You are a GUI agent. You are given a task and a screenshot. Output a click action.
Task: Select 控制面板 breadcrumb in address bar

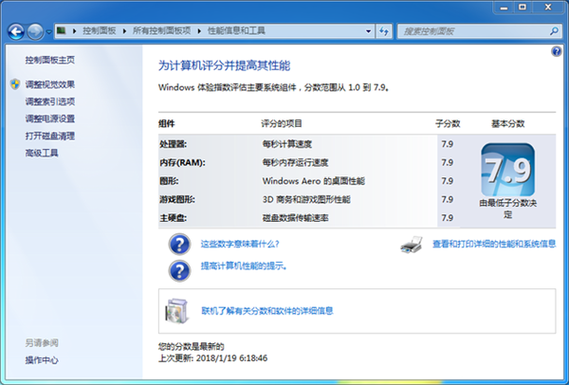point(99,31)
